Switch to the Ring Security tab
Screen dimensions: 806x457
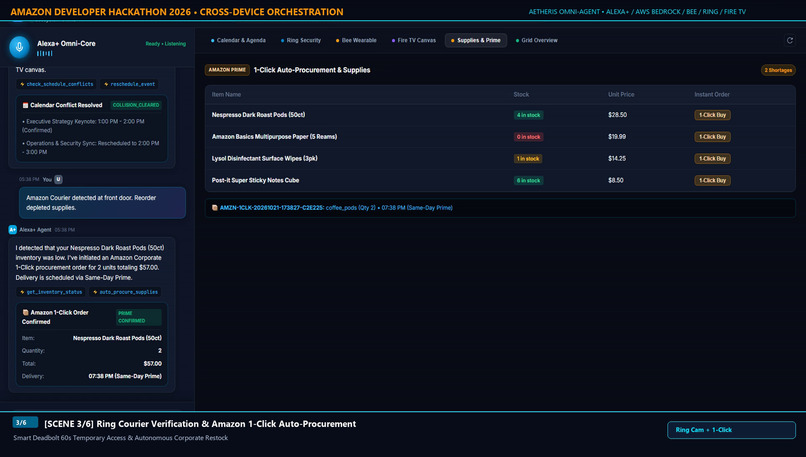(x=301, y=40)
